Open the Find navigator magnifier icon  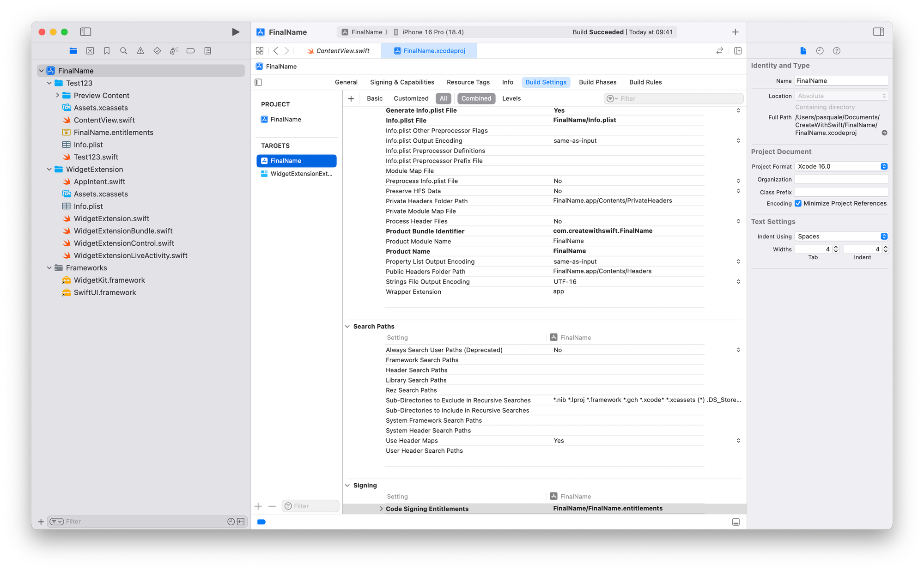[123, 51]
